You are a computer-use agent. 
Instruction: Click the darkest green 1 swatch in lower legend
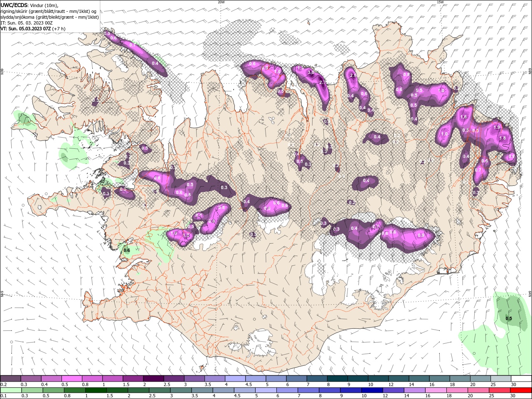tap(96, 390)
